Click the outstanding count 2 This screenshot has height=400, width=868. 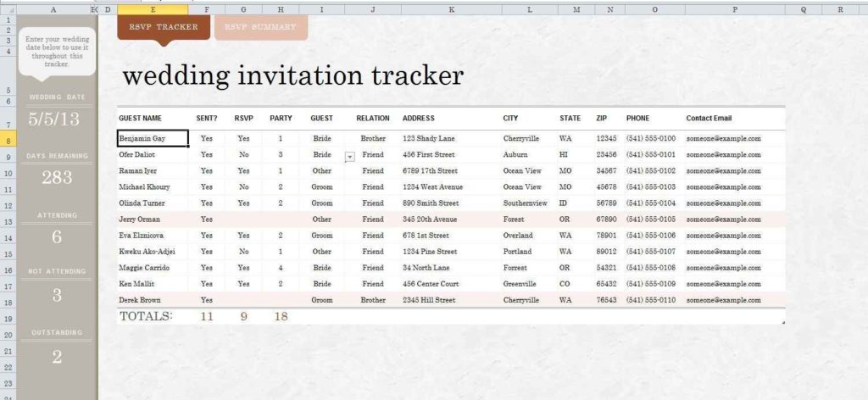coord(57,358)
